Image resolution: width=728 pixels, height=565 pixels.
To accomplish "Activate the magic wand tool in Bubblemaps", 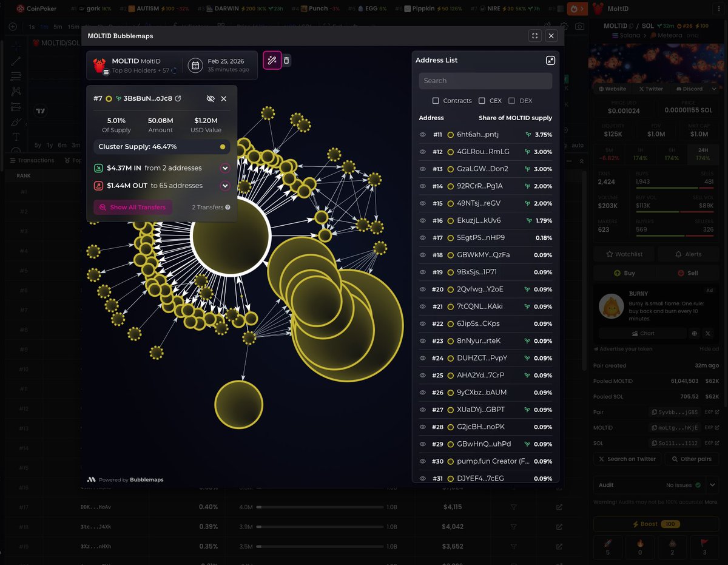I will pos(272,60).
